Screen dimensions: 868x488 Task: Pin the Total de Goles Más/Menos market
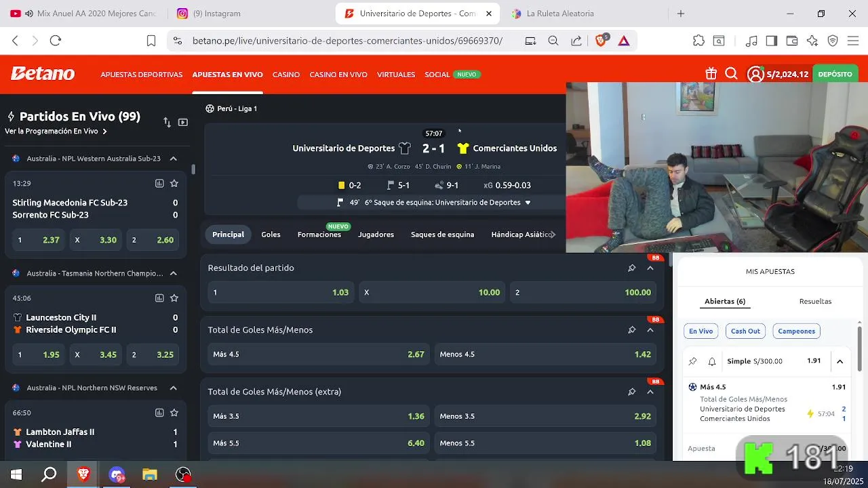(631, 330)
